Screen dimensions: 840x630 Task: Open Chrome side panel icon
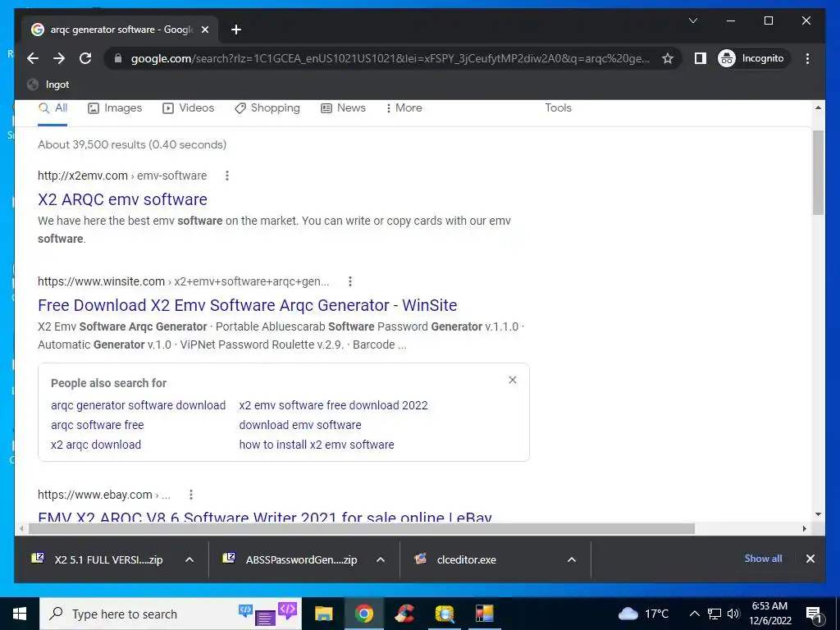point(701,58)
